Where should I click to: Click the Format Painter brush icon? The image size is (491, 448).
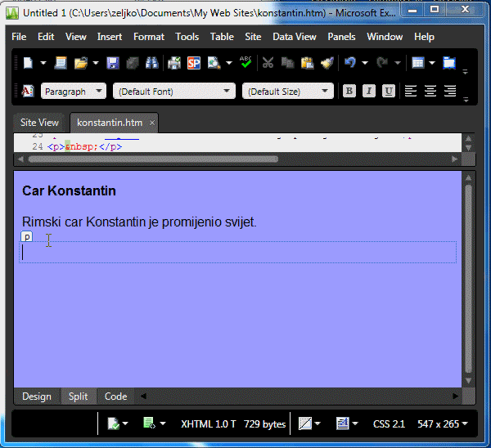click(327, 63)
